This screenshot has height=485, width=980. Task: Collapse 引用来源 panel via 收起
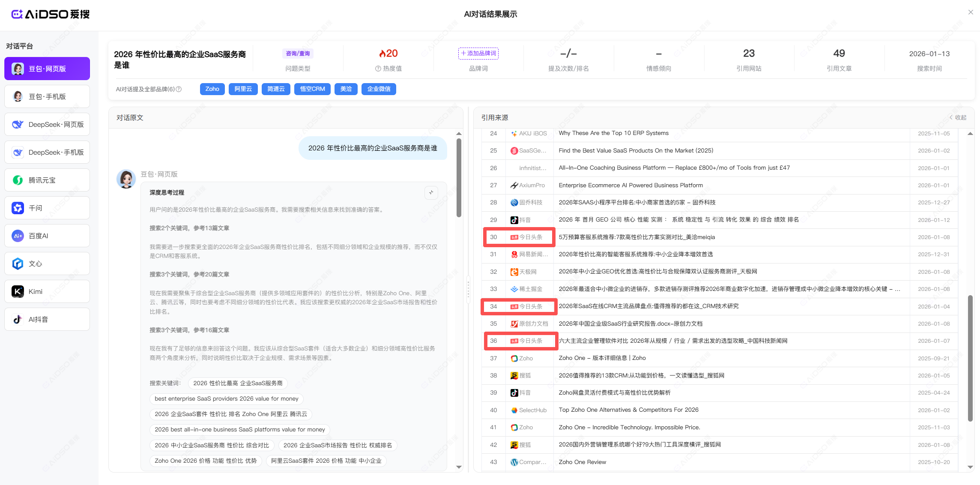[x=958, y=117]
